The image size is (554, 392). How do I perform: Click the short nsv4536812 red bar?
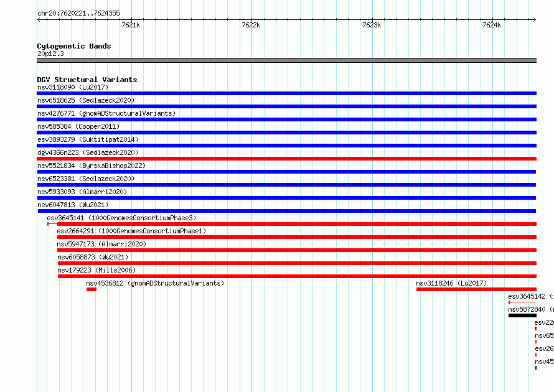pyautogui.click(x=92, y=289)
